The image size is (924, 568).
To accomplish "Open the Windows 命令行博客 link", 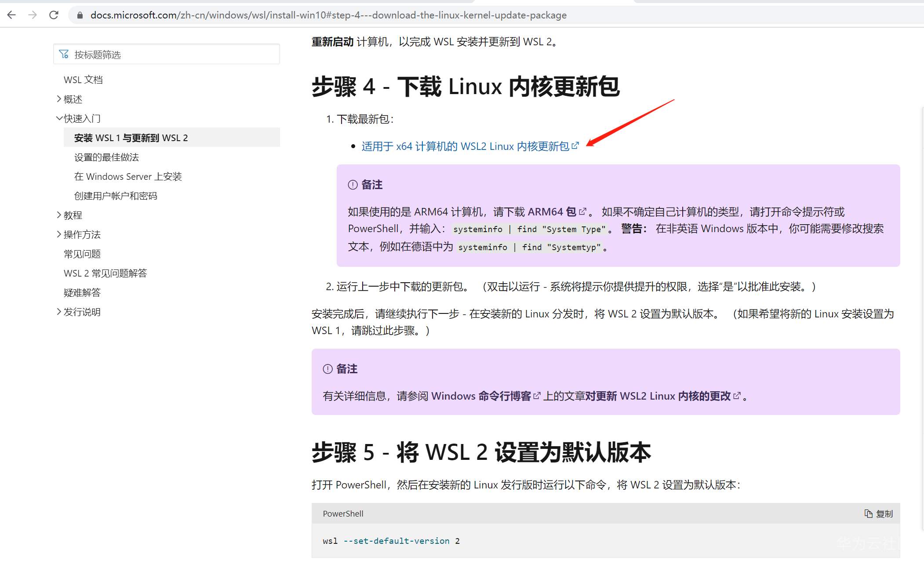I will pyautogui.click(x=481, y=396).
